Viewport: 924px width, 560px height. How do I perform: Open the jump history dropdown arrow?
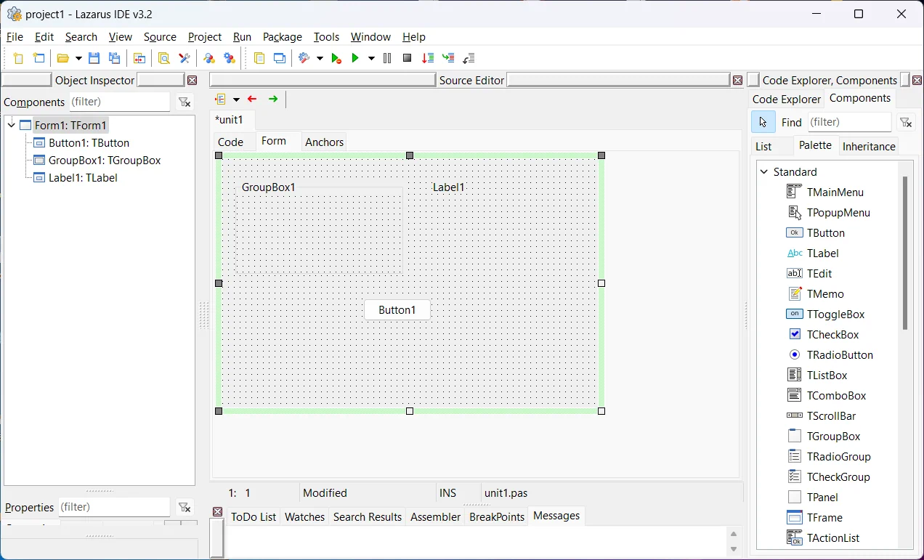click(x=236, y=99)
